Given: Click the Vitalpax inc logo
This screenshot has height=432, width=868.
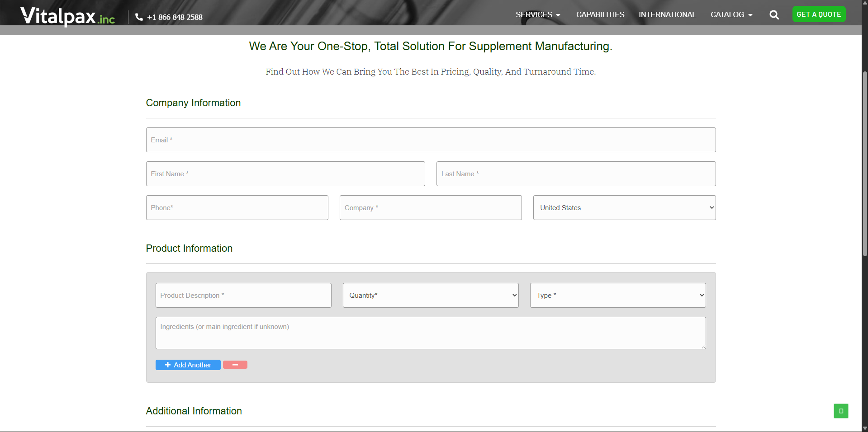Looking at the screenshot, I should point(67,17).
